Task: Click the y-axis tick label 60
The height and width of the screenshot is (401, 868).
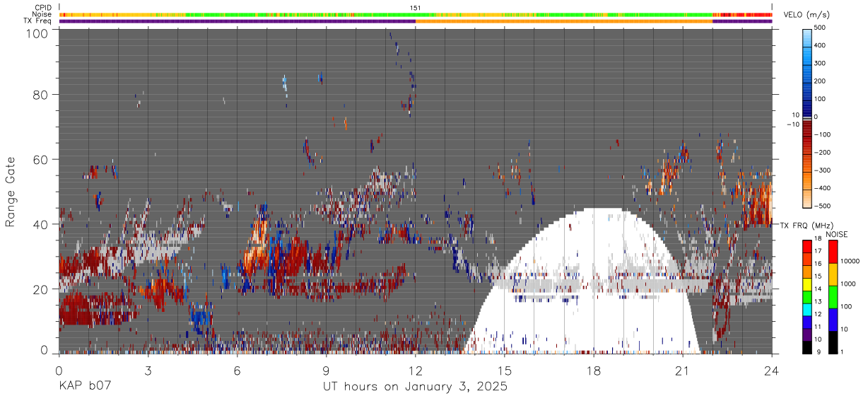Action: point(42,160)
